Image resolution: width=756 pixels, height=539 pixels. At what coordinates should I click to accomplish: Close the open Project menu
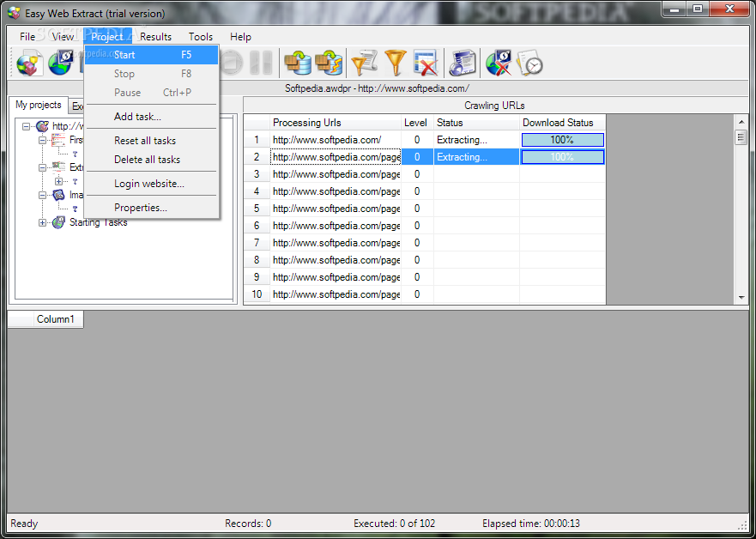pos(107,37)
